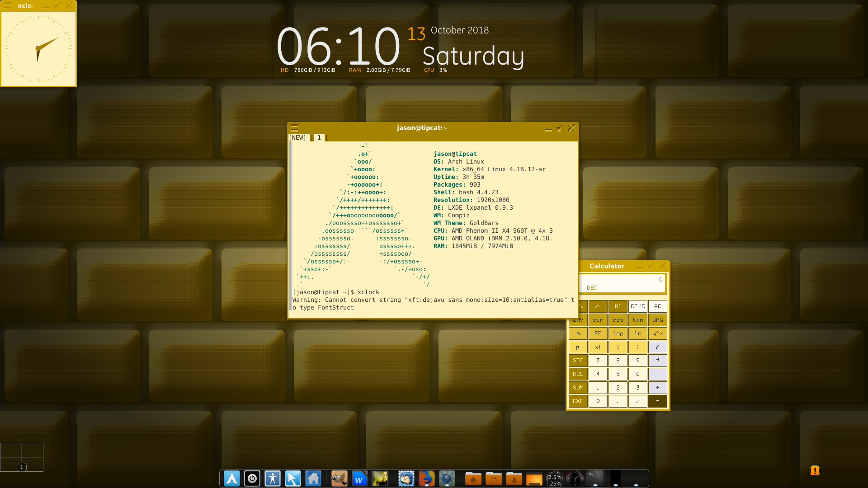
Task: Click digit 0 in Calculator
Action: click(598, 401)
